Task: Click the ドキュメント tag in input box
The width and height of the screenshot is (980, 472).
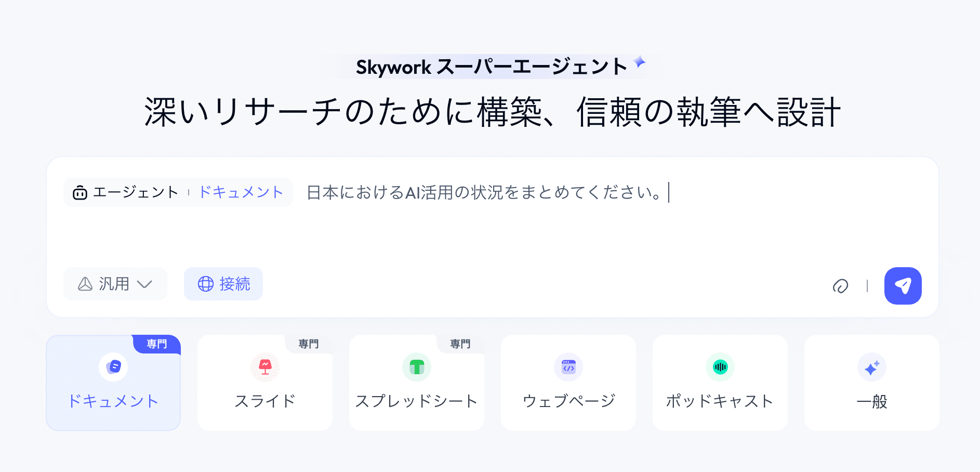Action: [x=241, y=192]
